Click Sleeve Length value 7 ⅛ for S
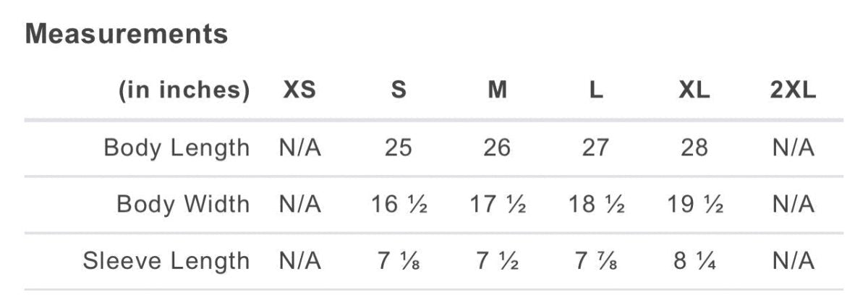The height and width of the screenshot is (308, 868). [398, 261]
